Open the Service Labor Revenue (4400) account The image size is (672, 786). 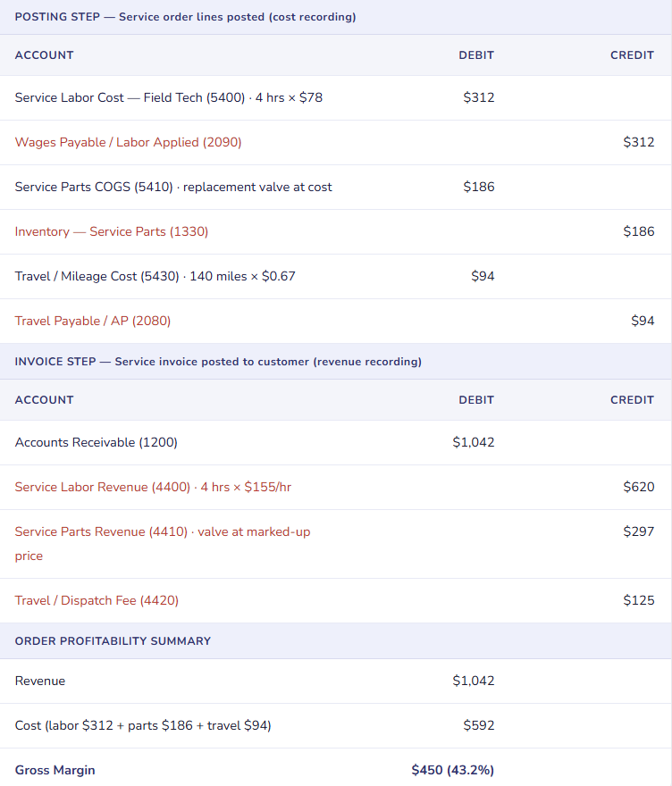click(x=153, y=487)
